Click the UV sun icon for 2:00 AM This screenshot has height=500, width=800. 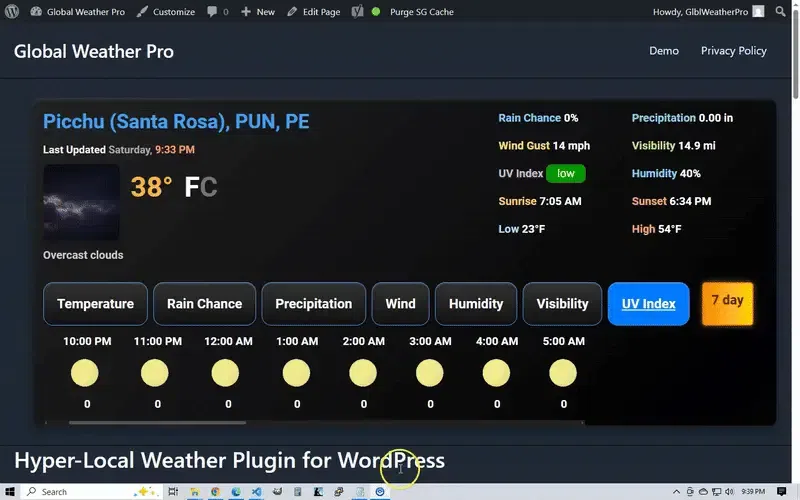[363, 373]
